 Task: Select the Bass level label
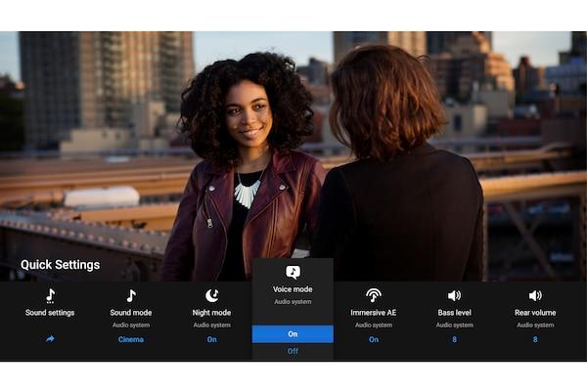[455, 313]
